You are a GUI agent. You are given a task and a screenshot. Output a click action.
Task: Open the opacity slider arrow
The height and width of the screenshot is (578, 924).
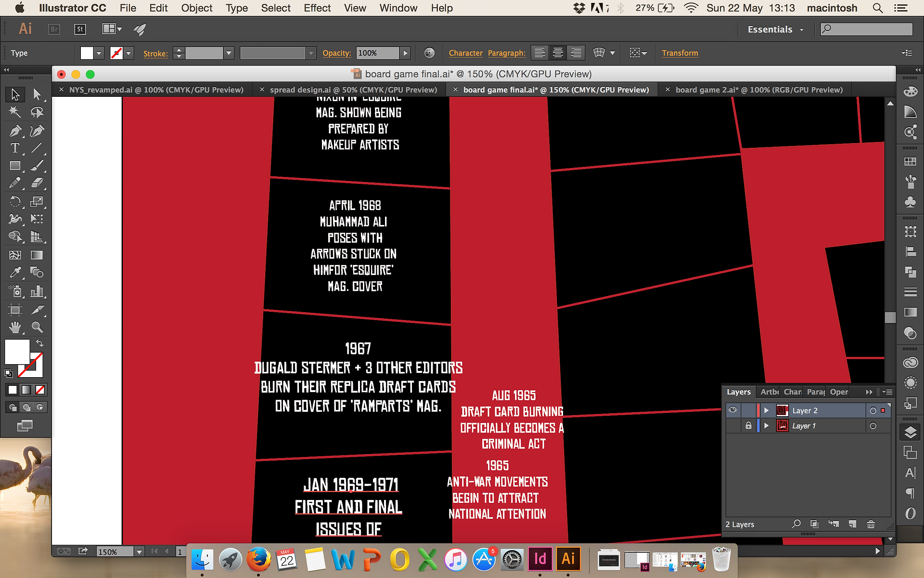tap(405, 53)
